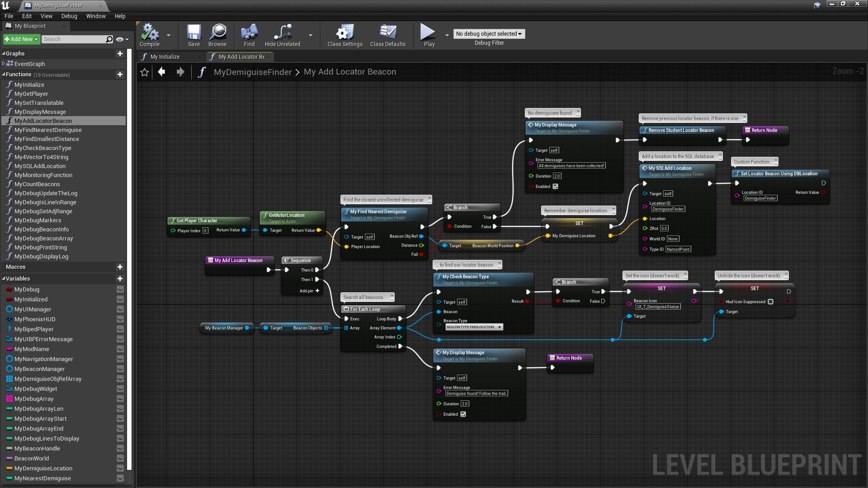Viewport: 868px width, 488px height.
Task: Collapse the Graphs section
Action: point(4,53)
